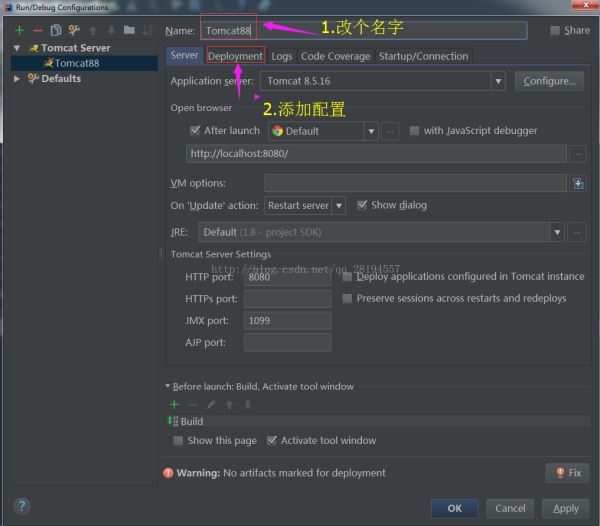Close the Run/Debug Configurations dialog
Screen dimensions: 600x526
(585, 5)
